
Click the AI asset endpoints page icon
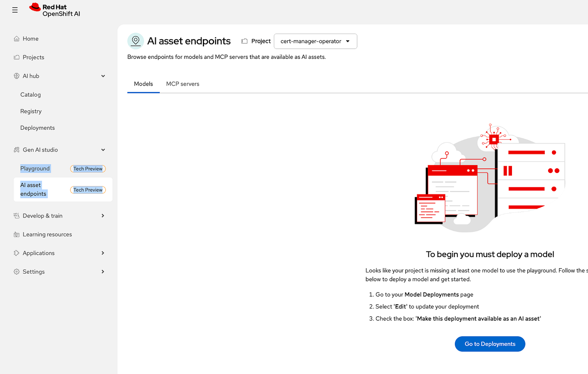point(135,41)
